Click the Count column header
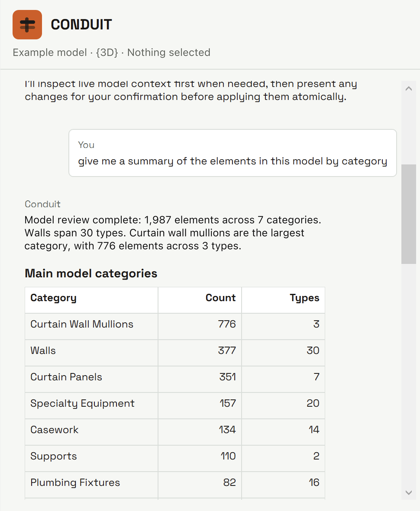Screen dimensions: 420x511 (x=200, y=300)
